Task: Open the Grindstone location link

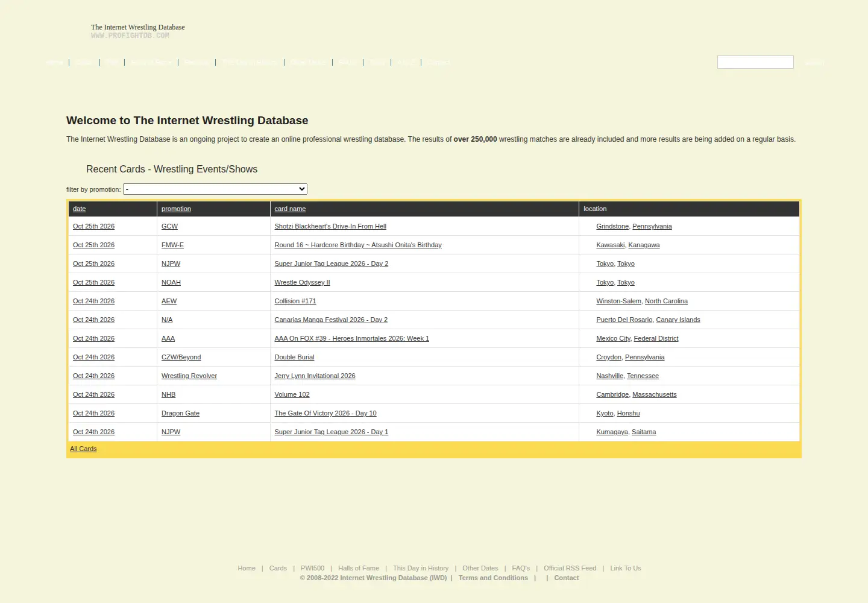Action: 612,226
